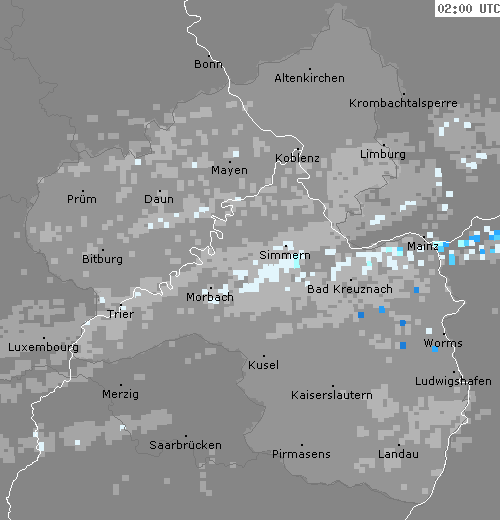Select the Landau city label
Viewport: 500px width, 520px height.
click(x=398, y=454)
